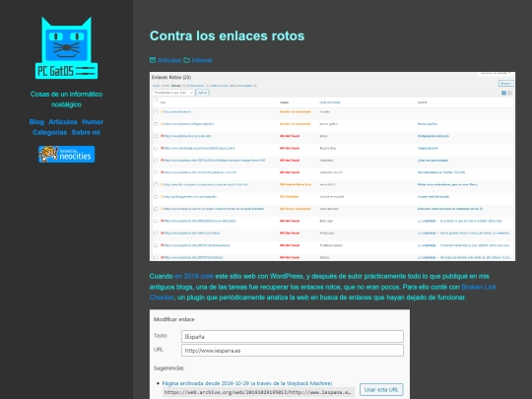Click the Internet folder category link

pyautogui.click(x=202, y=60)
